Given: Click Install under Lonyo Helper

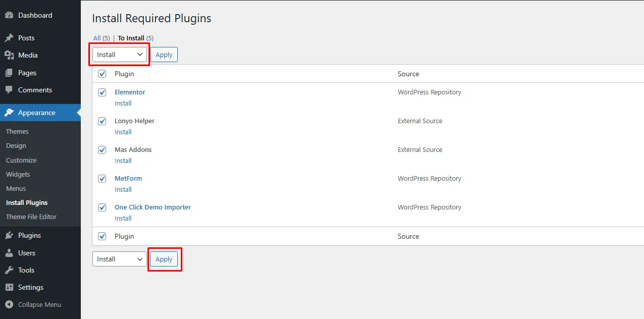Looking at the screenshot, I should (x=123, y=132).
